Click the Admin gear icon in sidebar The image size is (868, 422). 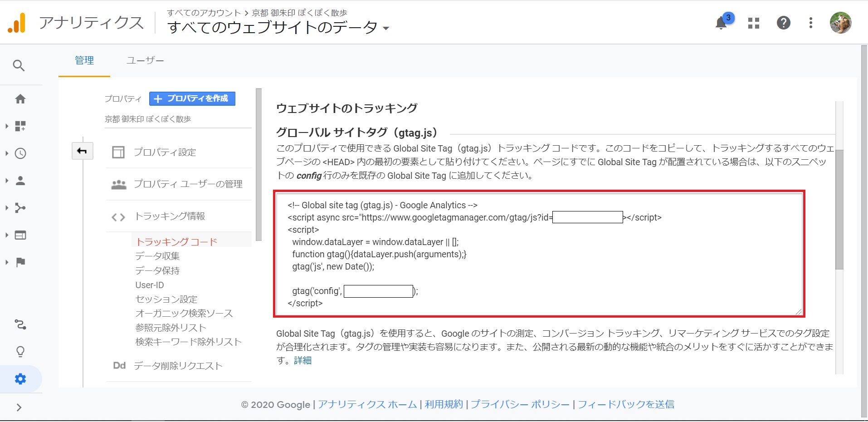(20, 379)
